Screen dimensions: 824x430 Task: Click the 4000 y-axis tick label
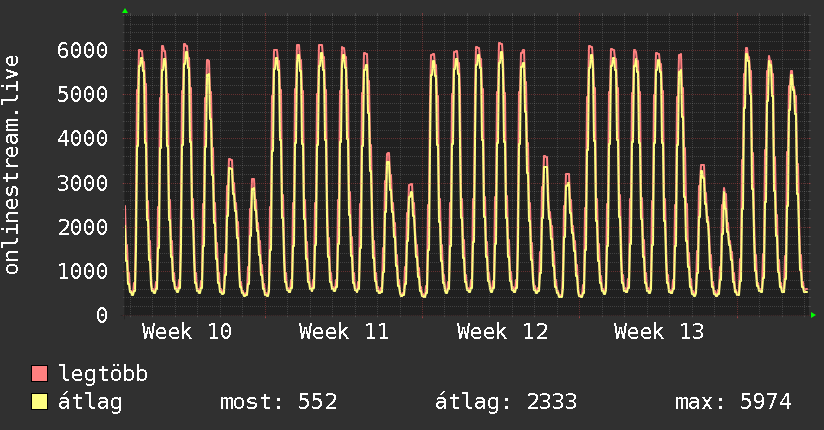pyautogui.click(x=83, y=139)
